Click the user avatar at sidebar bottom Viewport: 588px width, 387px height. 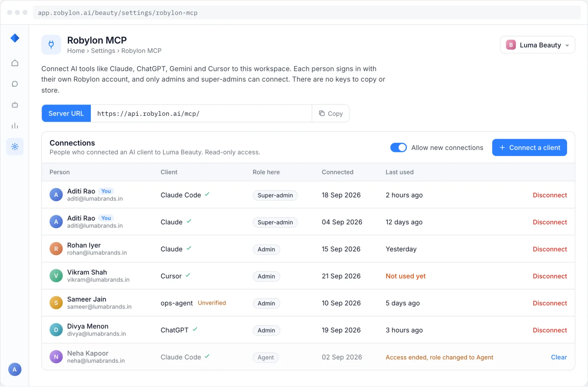(15, 369)
